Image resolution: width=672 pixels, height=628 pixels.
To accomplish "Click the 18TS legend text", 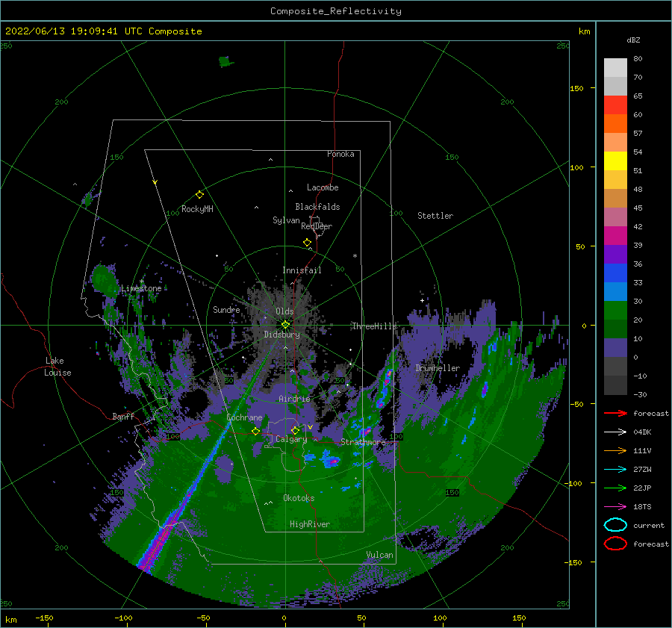I will [x=642, y=507].
